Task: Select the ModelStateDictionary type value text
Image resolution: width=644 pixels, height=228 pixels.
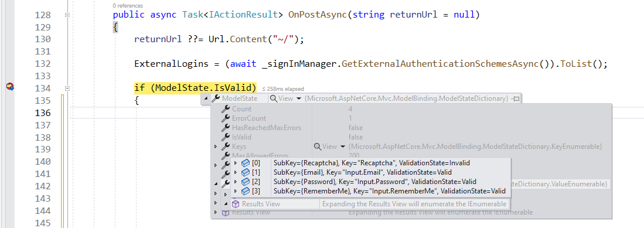Action: (407, 98)
